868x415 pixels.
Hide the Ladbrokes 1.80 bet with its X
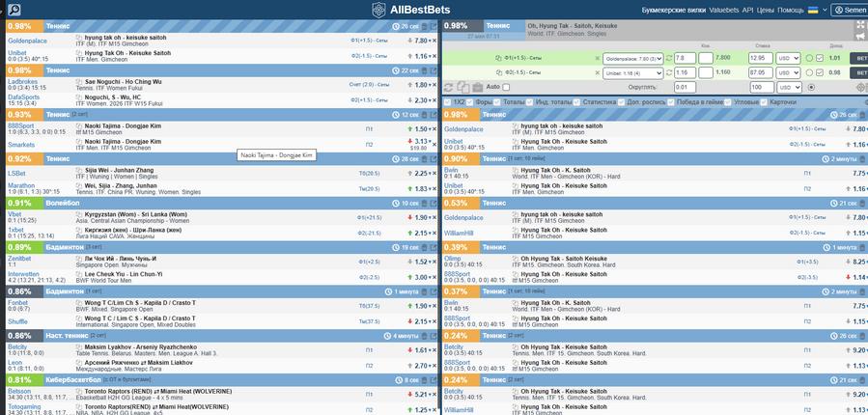click(434, 85)
